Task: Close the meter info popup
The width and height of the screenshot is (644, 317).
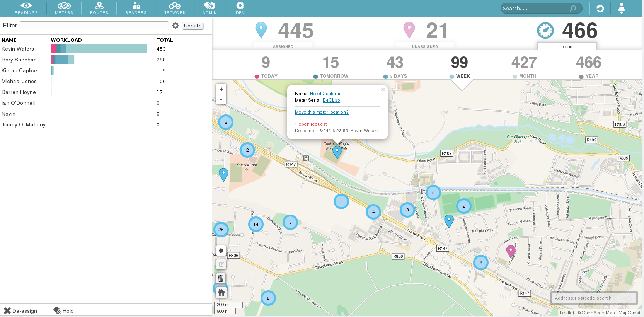Action: pyautogui.click(x=383, y=90)
